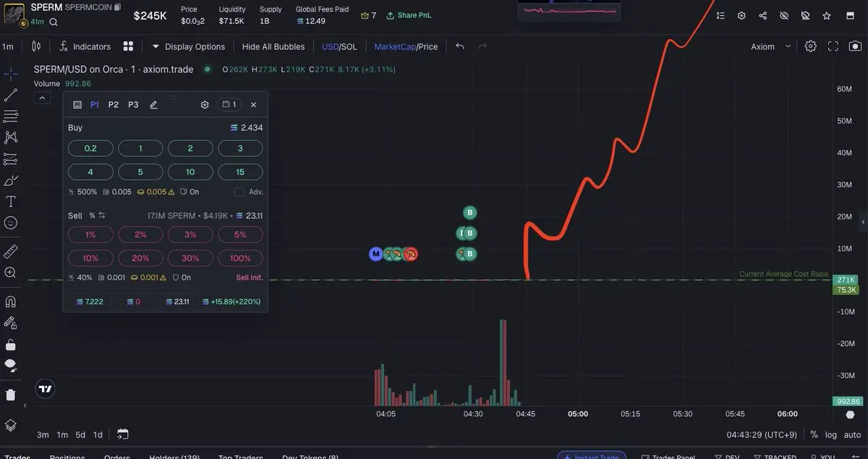Select the brush drawing tool
Viewport: 868px width, 459px height.
tap(11, 180)
